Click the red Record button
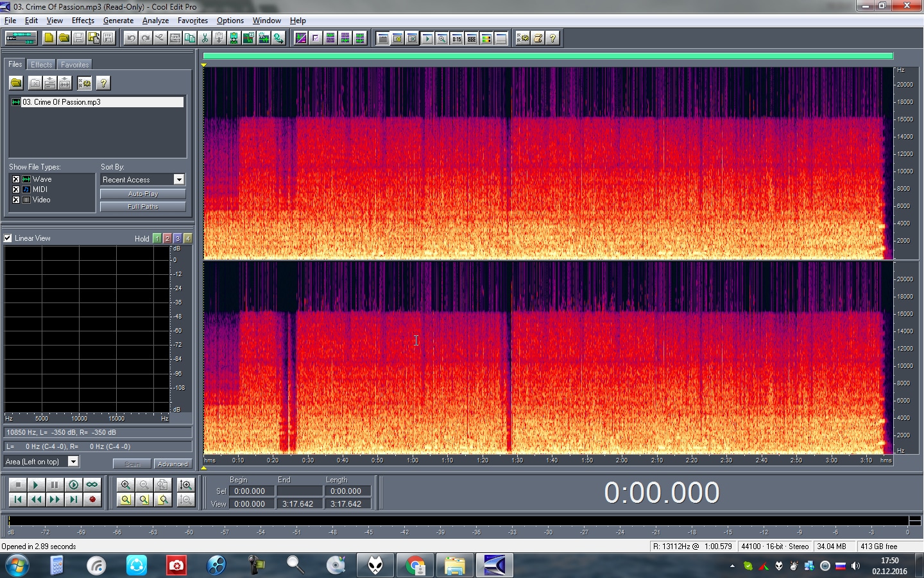924x578 pixels. pyautogui.click(x=92, y=499)
